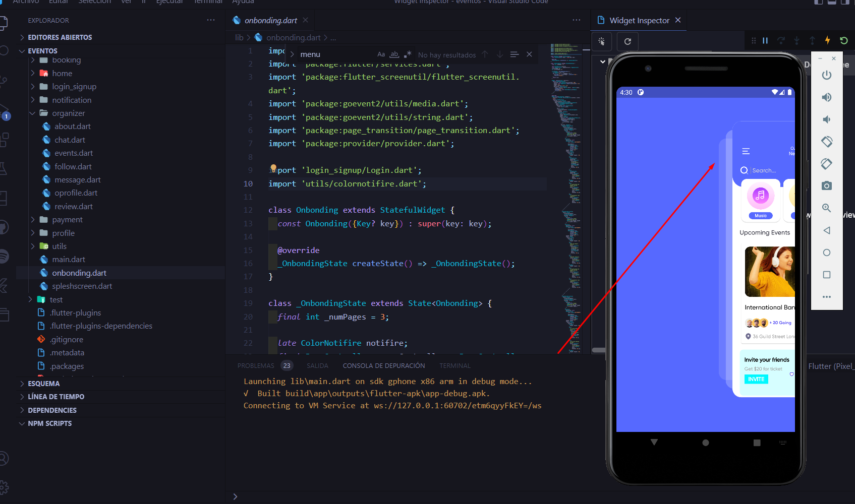Go to next find match
Viewport: 855px width, 504px height.
point(500,54)
